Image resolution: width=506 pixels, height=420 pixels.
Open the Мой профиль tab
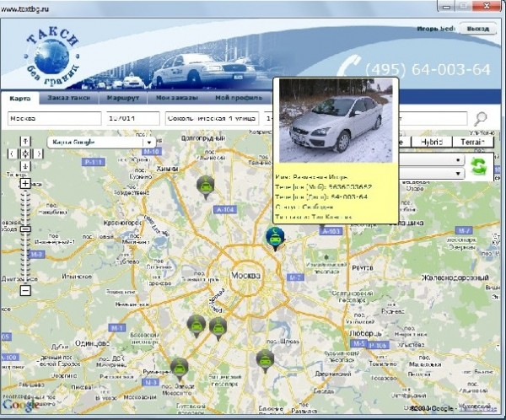coord(239,98)
